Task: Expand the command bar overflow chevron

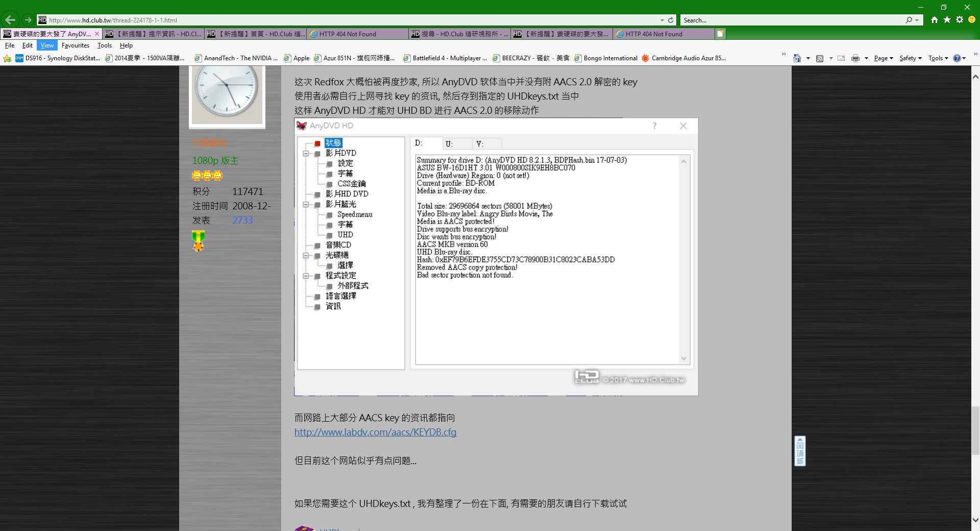Action: click(975, 54)
